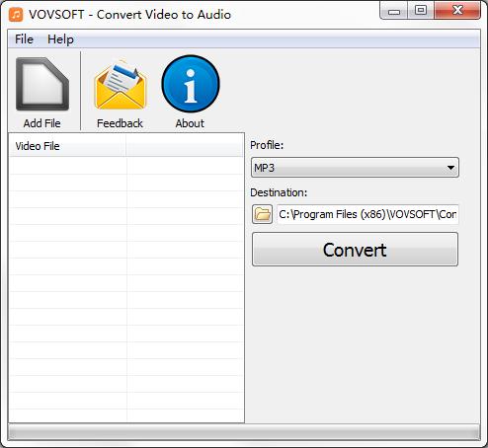Click the bottom progress bar
Screen dimensions: 488x448
[x=244, y=432]
